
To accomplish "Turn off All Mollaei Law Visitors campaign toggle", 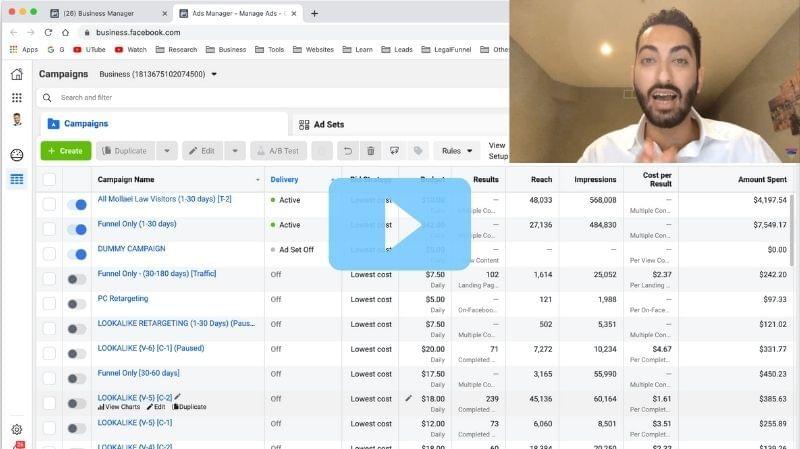I will click(x=77, y=204).
